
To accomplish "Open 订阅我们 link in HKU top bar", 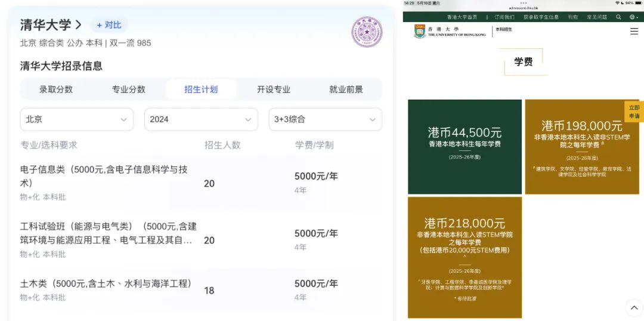I will click(x=504, y=17).
